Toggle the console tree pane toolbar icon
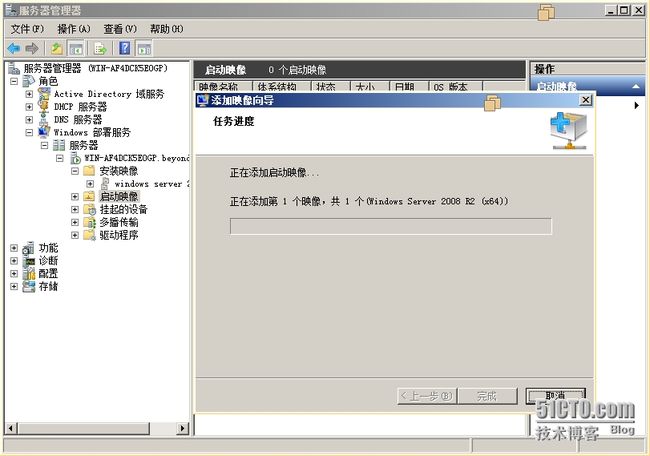 [76, 49]
